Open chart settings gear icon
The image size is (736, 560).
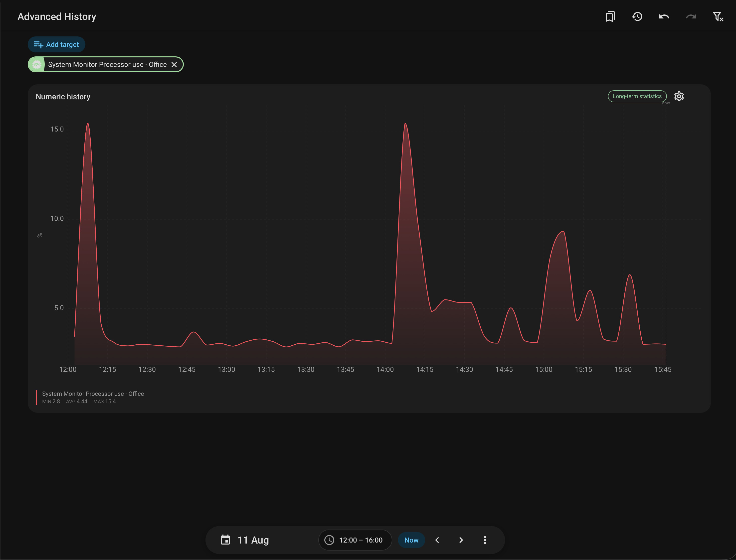[x=679, y=96]
